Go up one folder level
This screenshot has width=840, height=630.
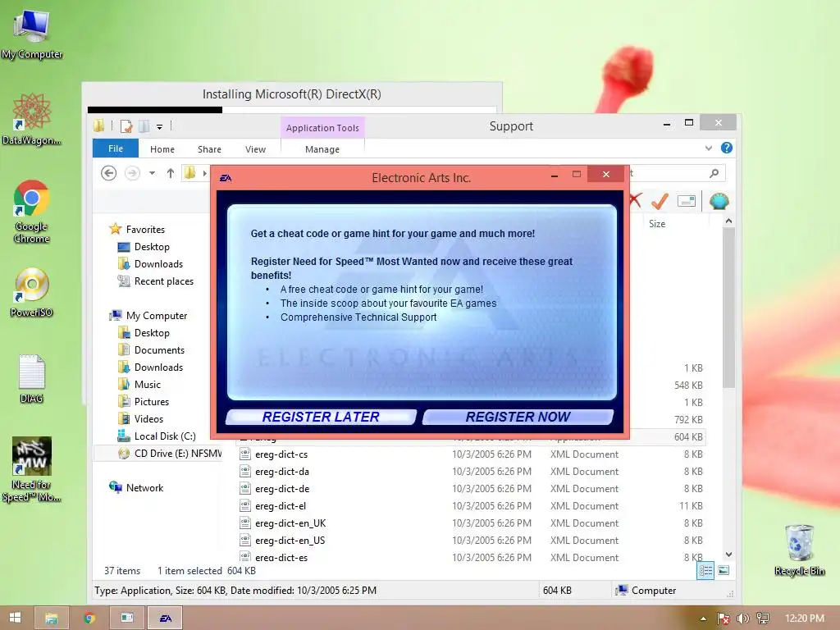[x=171, y=173]
